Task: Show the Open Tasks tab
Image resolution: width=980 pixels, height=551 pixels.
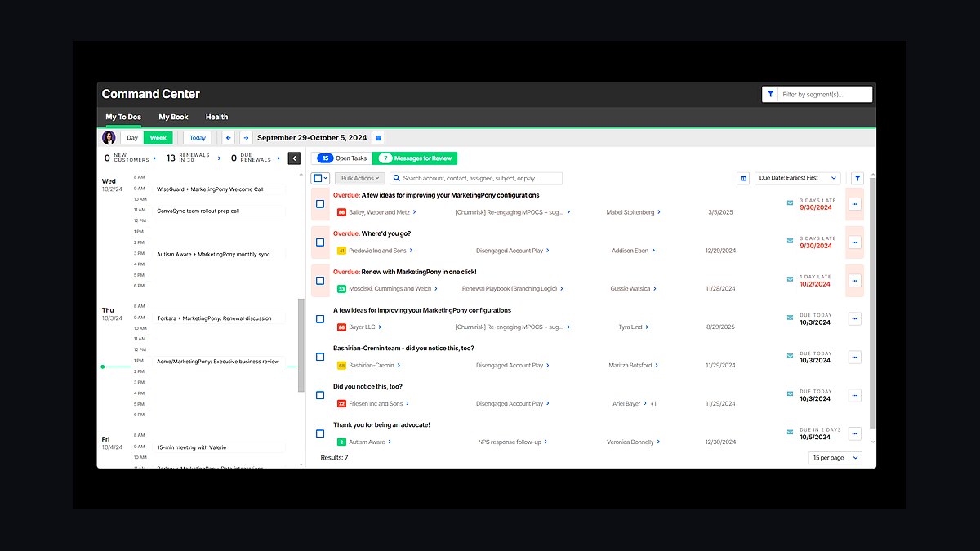Action: pyautogui.click(x=342, y=158)
